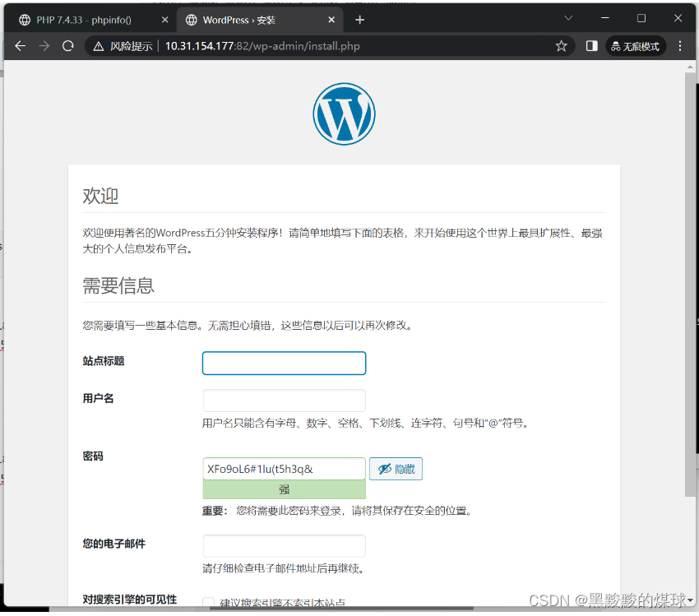The height and width of the screenshot is (616, 699).
Task: Open the three-dot browser menu
Action: 678,46
